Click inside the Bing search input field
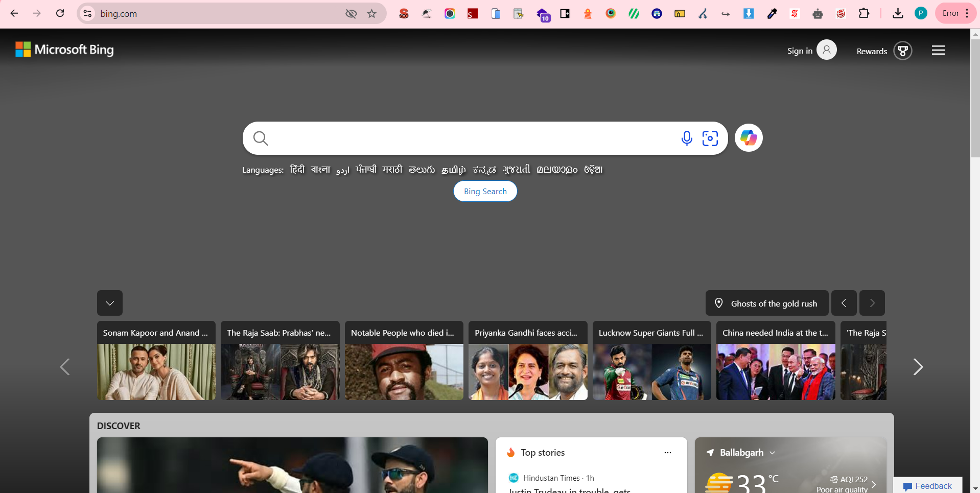 460,138
